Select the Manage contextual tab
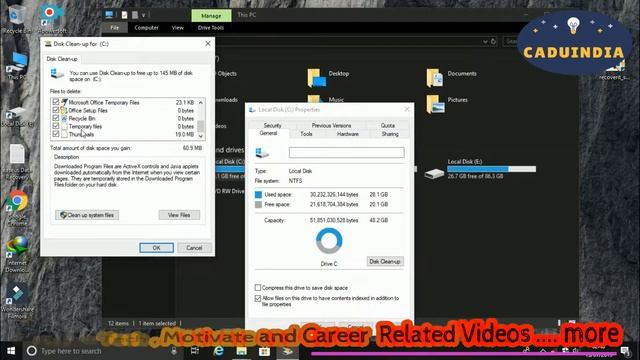 click(x=211, y=16)
